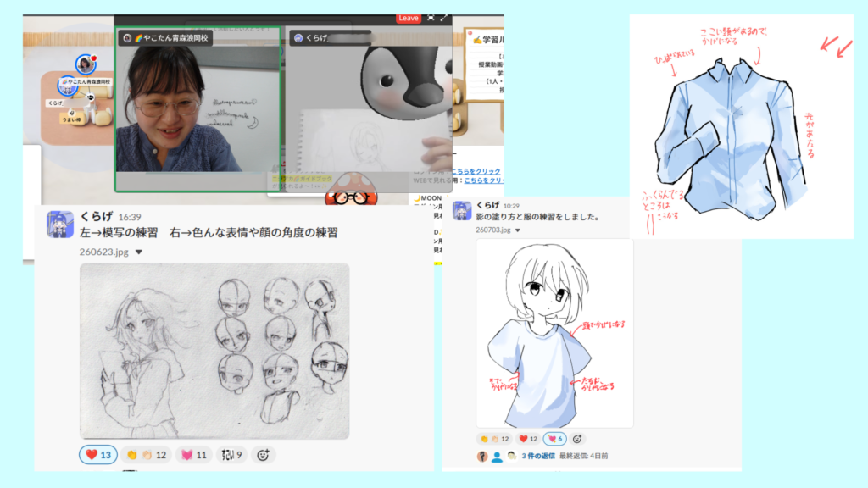Click third replier avatar in thread summary
Viewport: 868px width, 488px height.
pos(511,457)
